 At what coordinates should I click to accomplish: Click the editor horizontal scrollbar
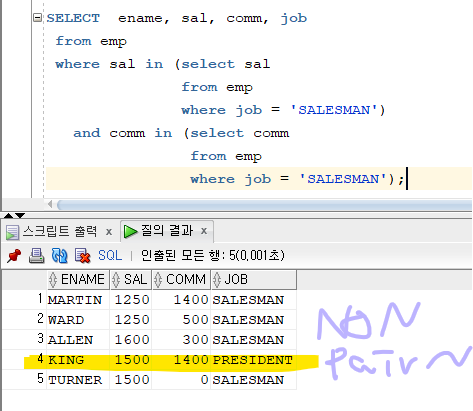[264, 204]
